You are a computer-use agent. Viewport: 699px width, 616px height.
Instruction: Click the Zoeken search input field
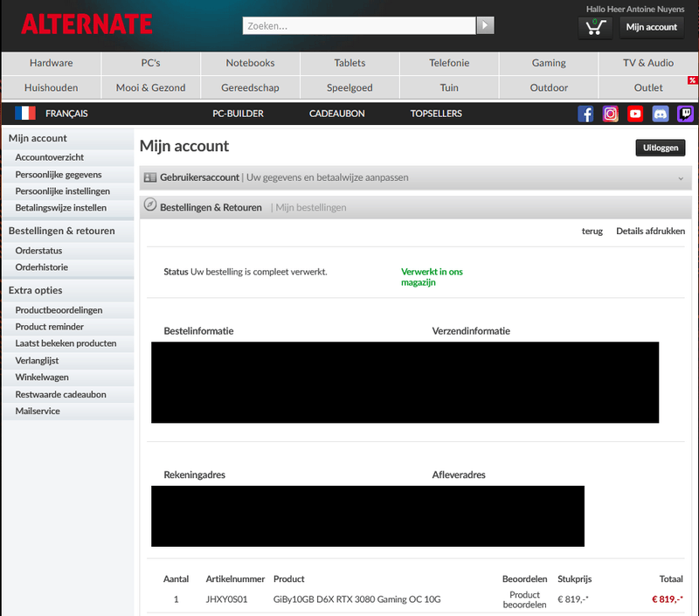pyautogui.click(x=358, y=25)
